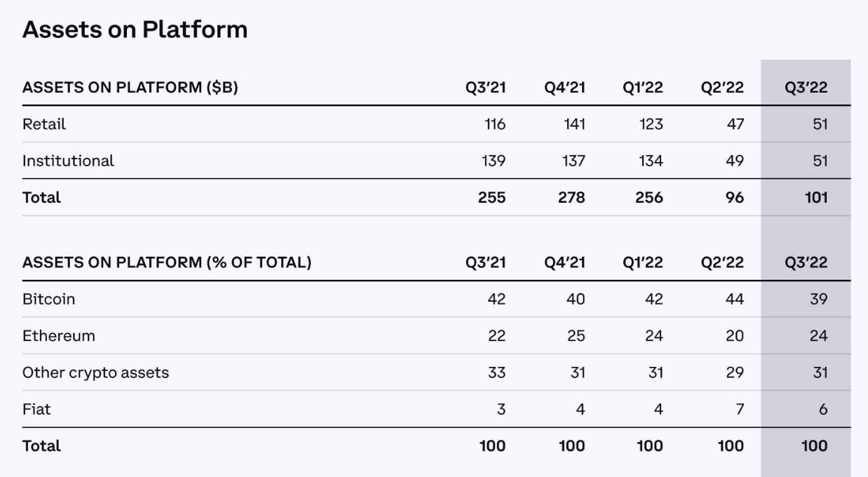Select the Q3'22 column header in first table
This screenshot has width=868, height=477.
click(806, 88)
